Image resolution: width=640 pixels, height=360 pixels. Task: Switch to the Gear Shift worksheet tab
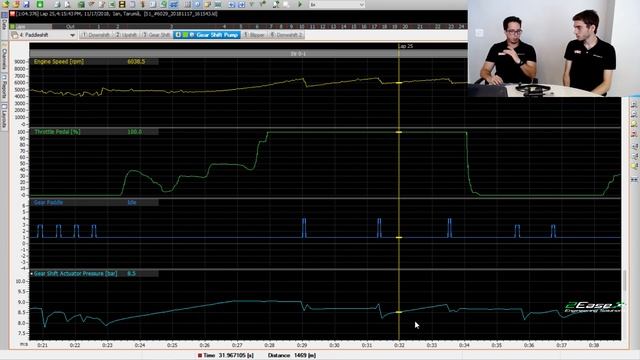[156, 35]
